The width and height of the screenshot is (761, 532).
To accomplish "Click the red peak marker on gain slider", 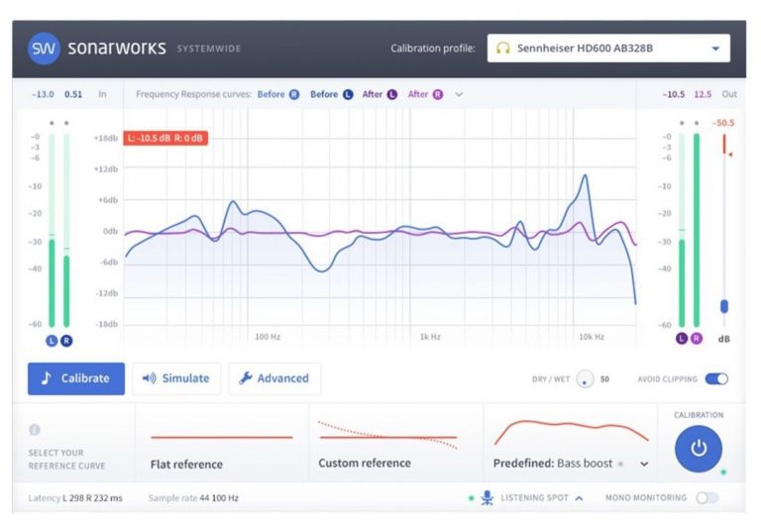I will coord(730,155).
